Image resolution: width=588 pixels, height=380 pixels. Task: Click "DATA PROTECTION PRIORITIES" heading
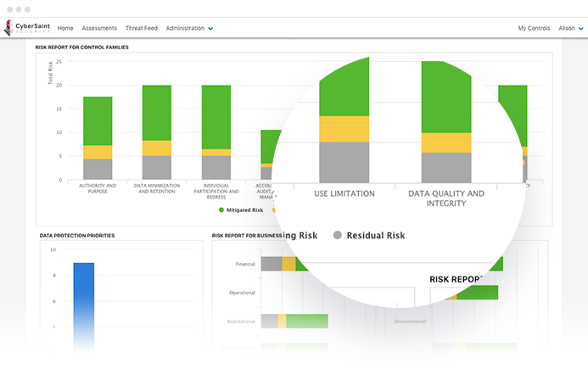[x=77, y=235]
